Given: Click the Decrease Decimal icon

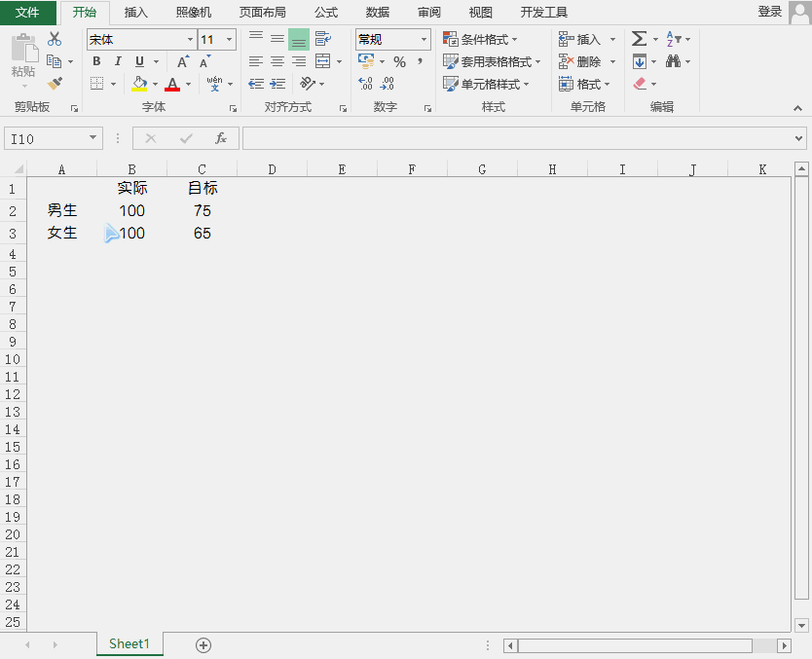Looking at the screenshot, I should coord(387,84).
